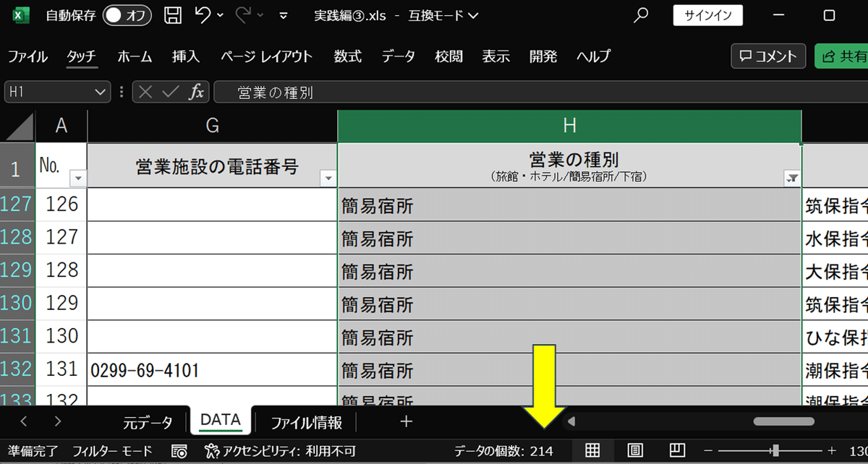The image size is (868, 464).
Task: Click the fx Insert Function icon
Action: click(196, 92)
